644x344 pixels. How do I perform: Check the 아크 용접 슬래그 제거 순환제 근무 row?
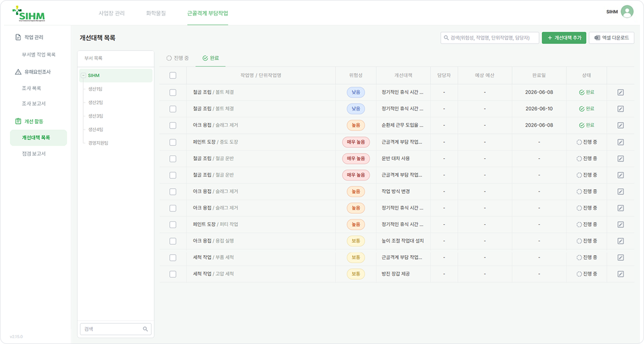[173, 125]
